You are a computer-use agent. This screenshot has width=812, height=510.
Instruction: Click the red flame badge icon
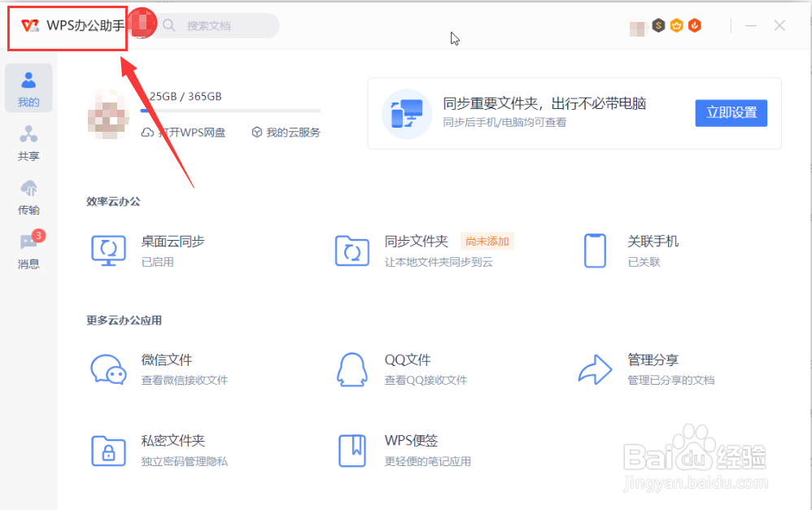[x=695, y=25]
